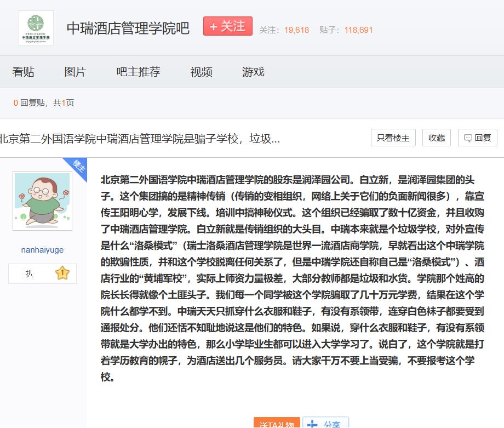Screen dimensions: 504x428
Task: Click the 回复 speech bubble button
Action: (477, 138)
